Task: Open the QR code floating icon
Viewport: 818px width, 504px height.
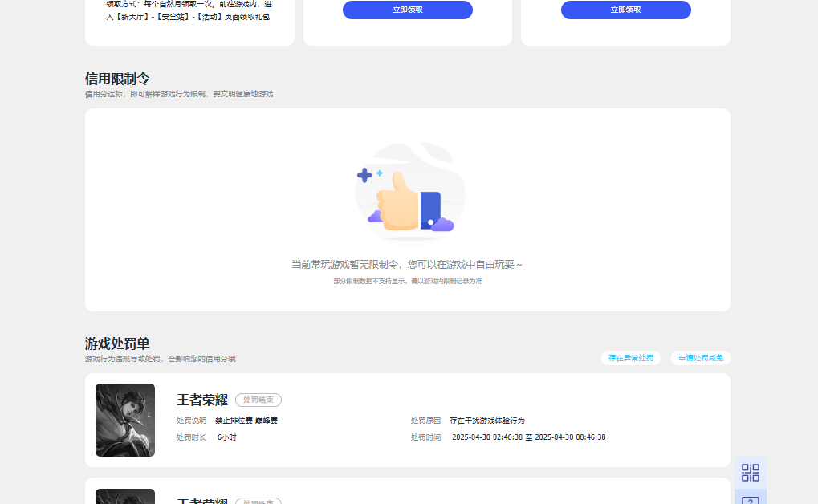Action: pos(751,473)
